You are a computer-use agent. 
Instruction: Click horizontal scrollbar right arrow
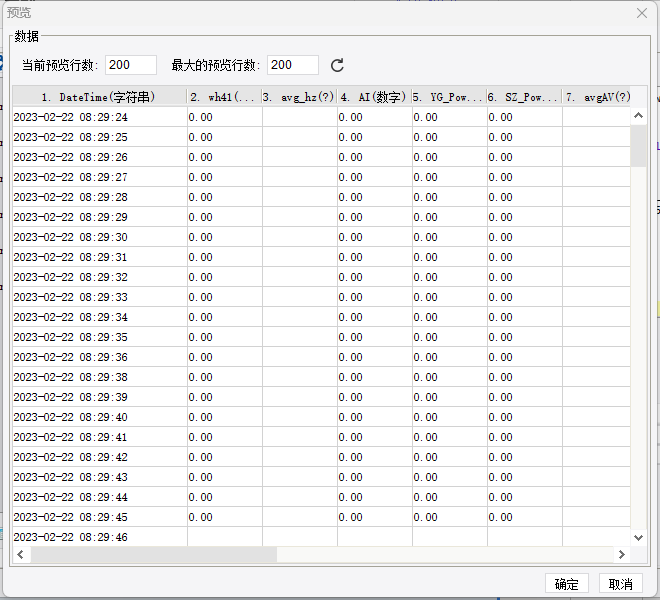coord(622,555)
